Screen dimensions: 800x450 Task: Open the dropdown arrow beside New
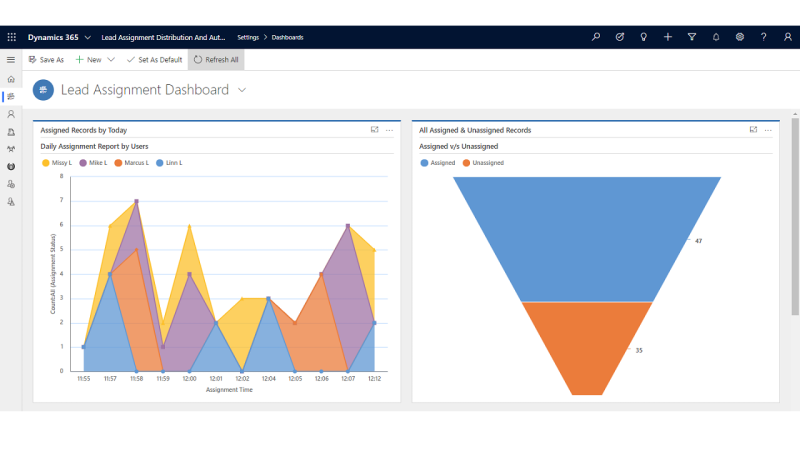[x=111, y=60]
